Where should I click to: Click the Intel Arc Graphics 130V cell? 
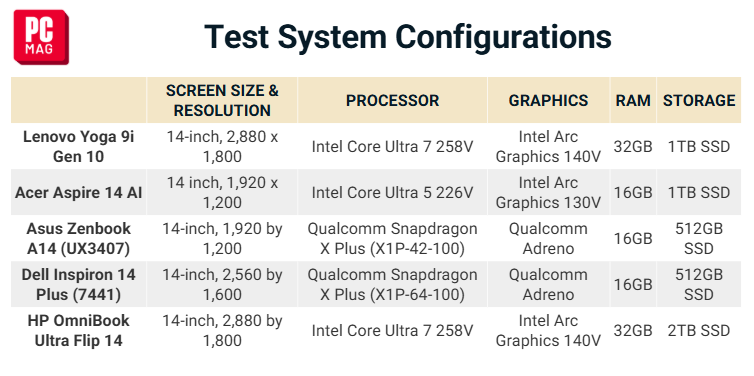point(548,192)
